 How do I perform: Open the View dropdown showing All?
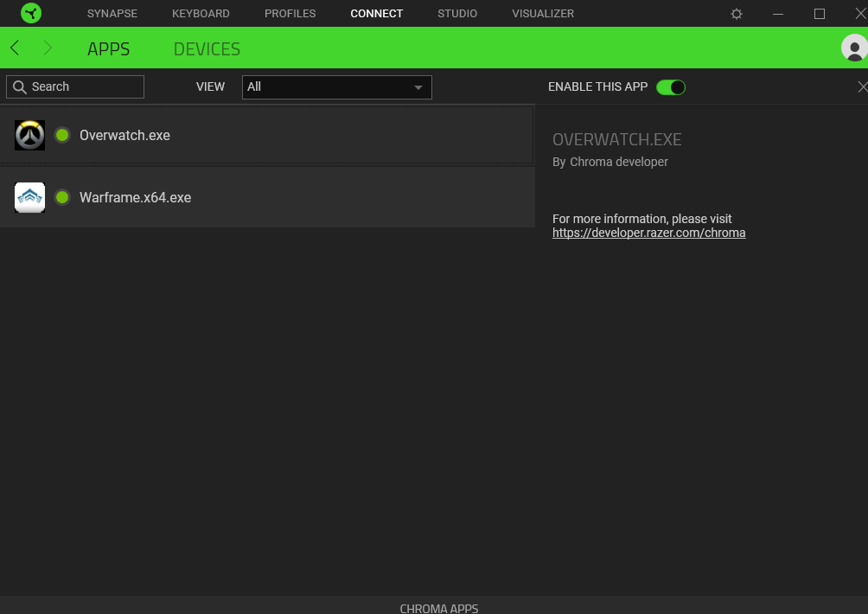(336, 87)
